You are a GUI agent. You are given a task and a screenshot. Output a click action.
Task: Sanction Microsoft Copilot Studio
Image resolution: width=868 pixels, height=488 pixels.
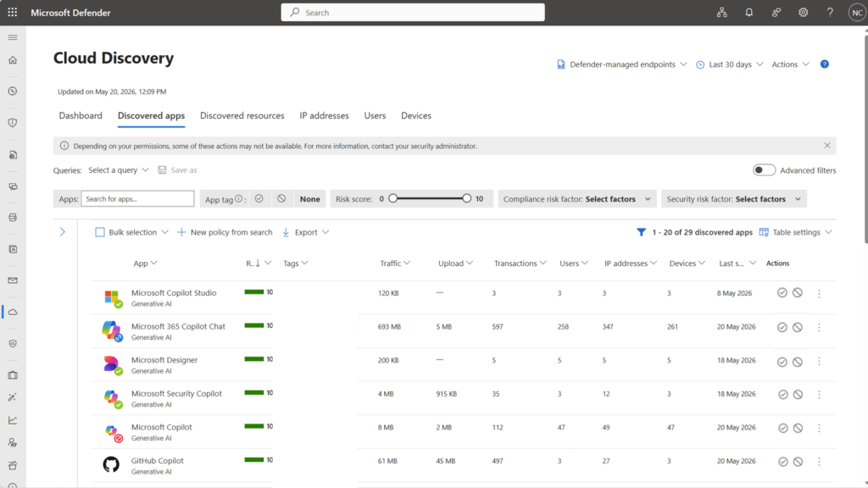click(x=782, y=292)
